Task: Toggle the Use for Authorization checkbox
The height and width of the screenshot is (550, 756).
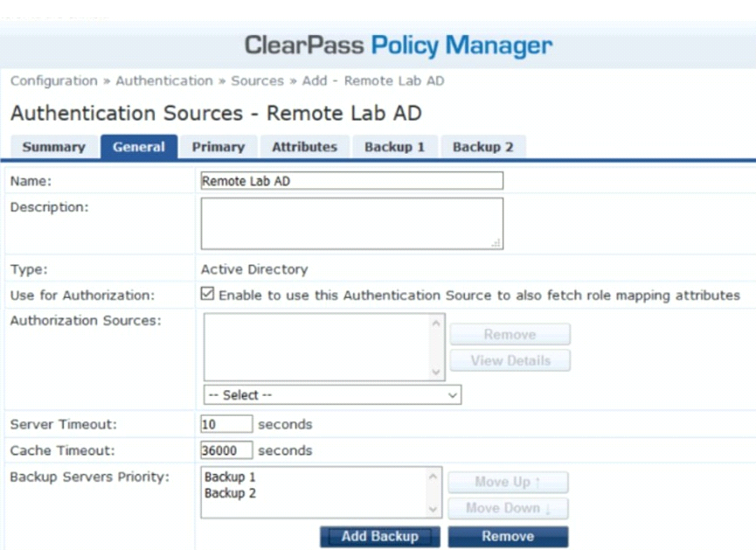Action: tap(207, 293)
